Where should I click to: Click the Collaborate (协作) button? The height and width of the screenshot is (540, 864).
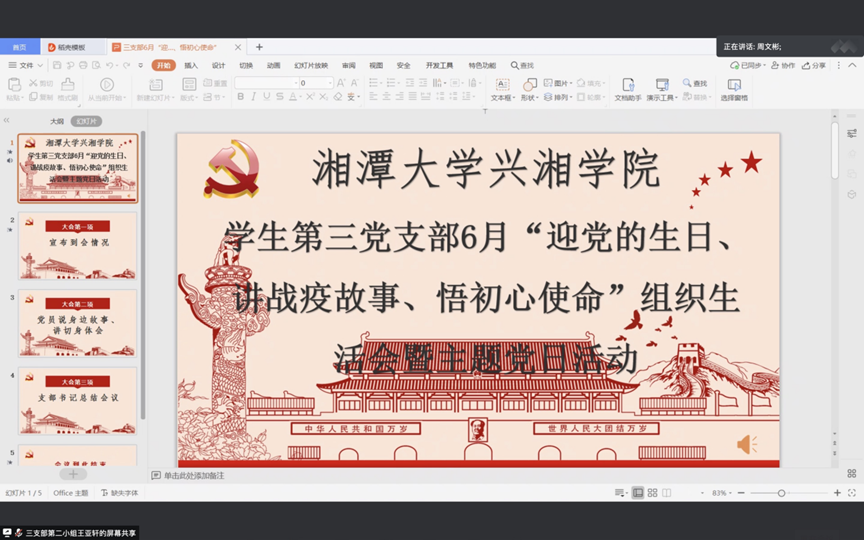782,65
